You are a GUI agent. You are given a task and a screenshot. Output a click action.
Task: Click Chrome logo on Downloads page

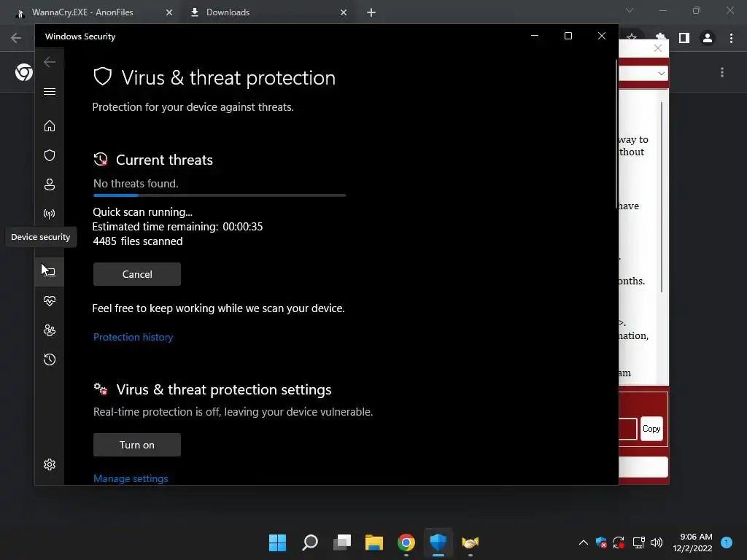[24, 72]
